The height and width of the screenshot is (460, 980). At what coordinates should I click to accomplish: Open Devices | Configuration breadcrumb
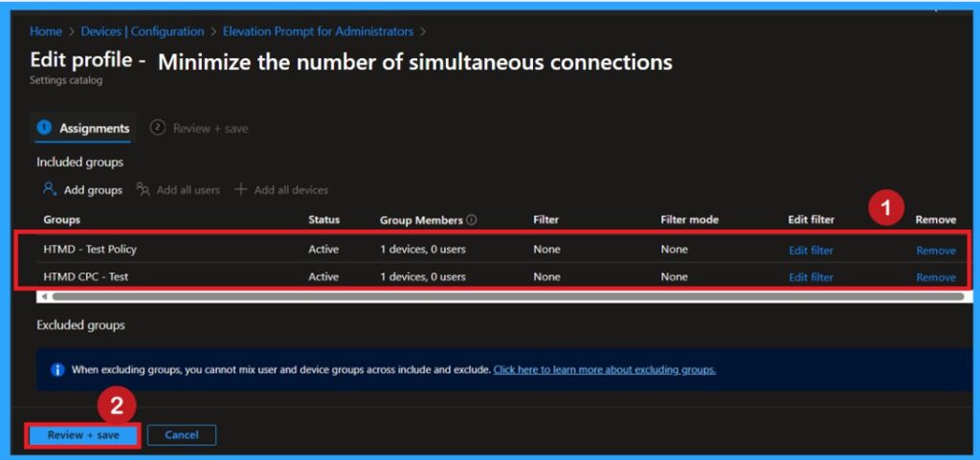point(143,32)
